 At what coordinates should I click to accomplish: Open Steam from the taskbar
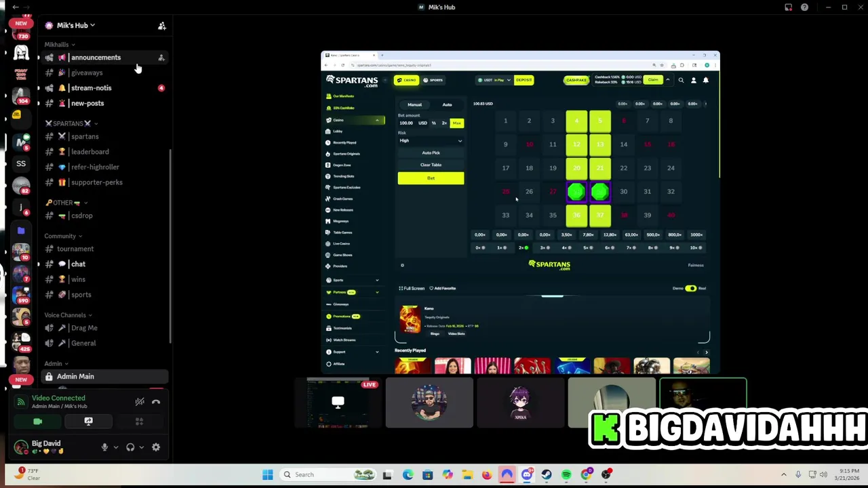(547, 474)
